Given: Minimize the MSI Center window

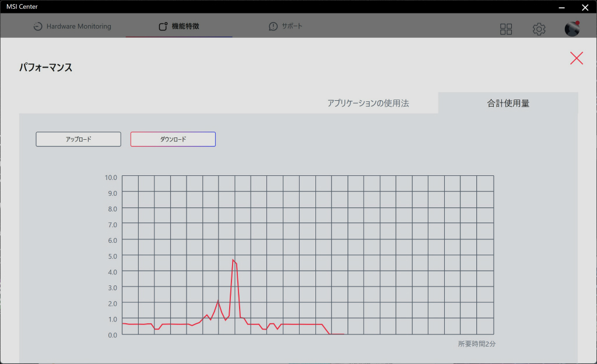Looking at the screenshot, I should click(x=561, y=7).
